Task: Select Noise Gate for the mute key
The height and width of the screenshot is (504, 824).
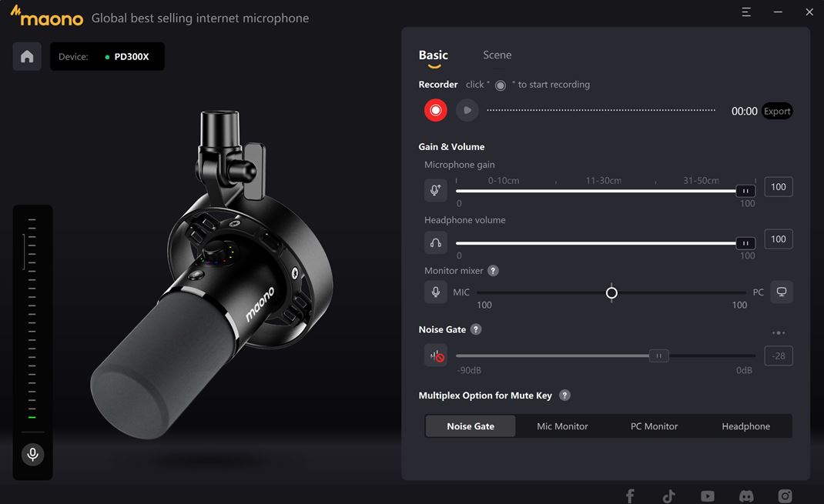Action: (x=471, y=426)
